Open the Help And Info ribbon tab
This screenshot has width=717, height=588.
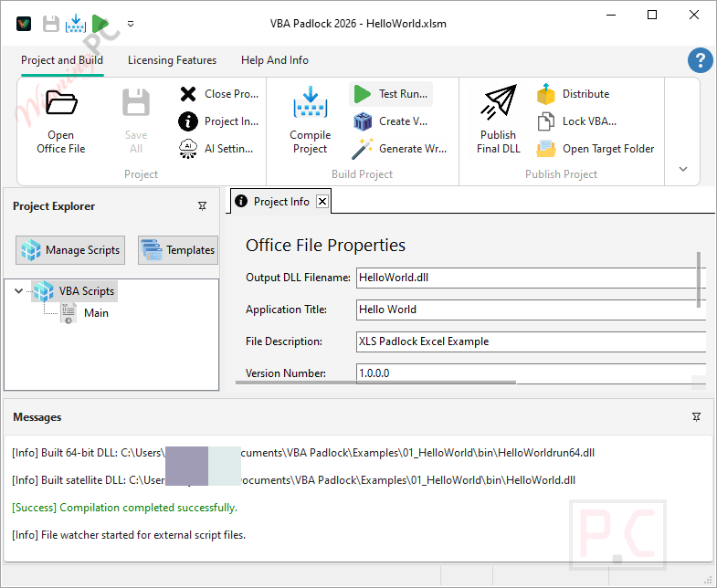(275, 60)
